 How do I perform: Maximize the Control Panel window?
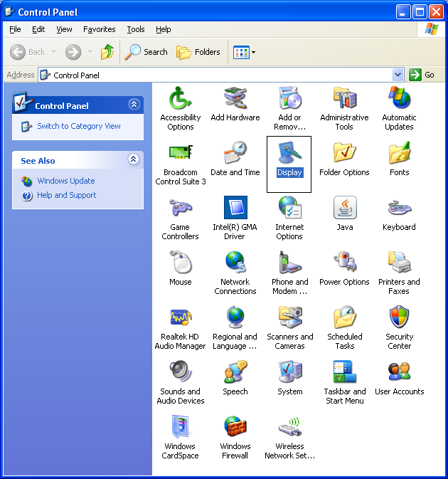(x=420, y=12)
